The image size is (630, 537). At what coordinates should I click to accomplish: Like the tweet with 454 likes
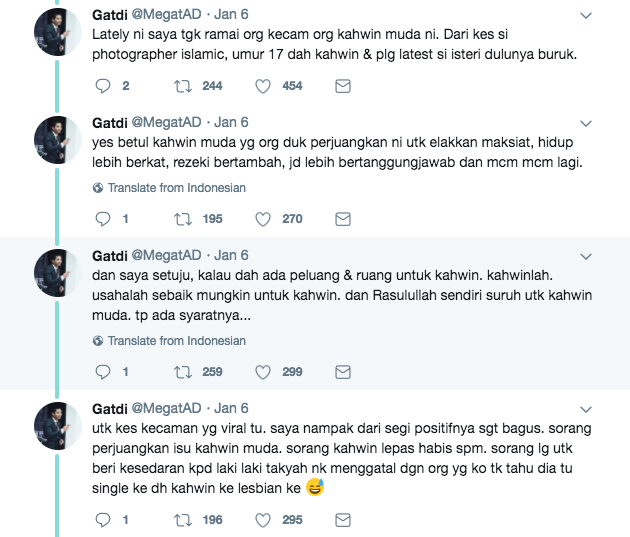coord(263,86)
